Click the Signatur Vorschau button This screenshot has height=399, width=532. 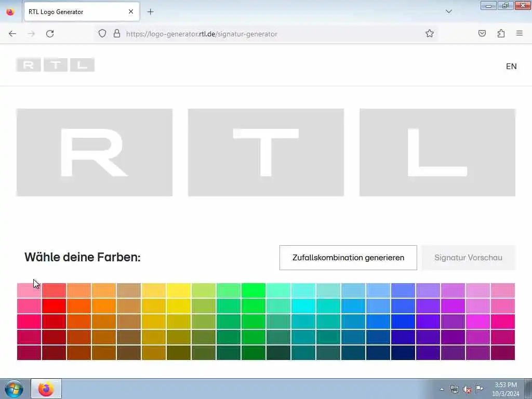click(468, 258)
